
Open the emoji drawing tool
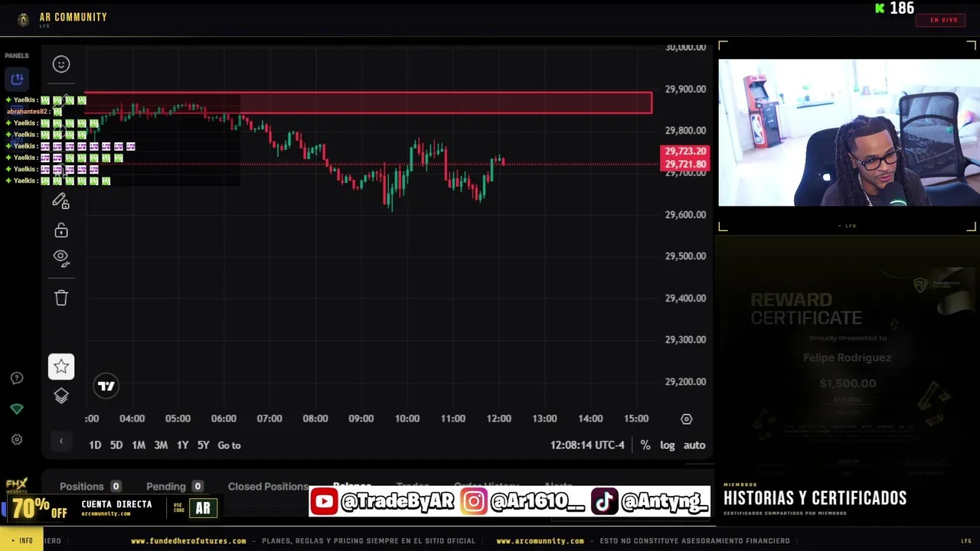tap(61, 64)
